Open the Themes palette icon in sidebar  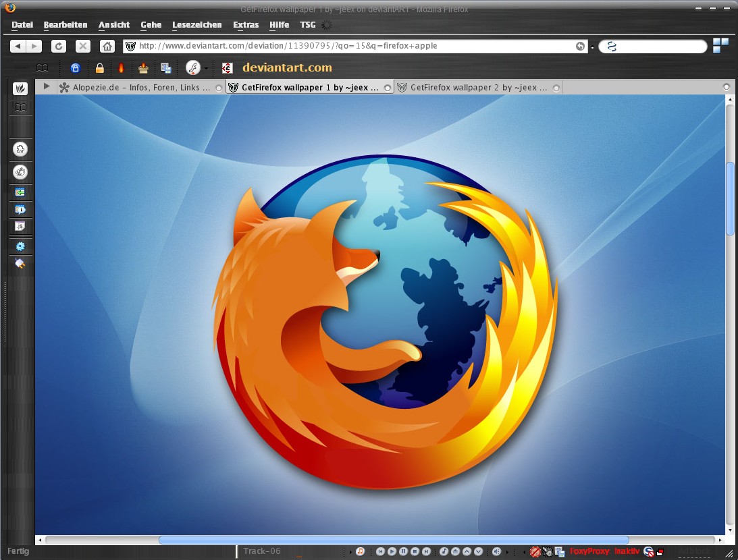coord(20,172)
